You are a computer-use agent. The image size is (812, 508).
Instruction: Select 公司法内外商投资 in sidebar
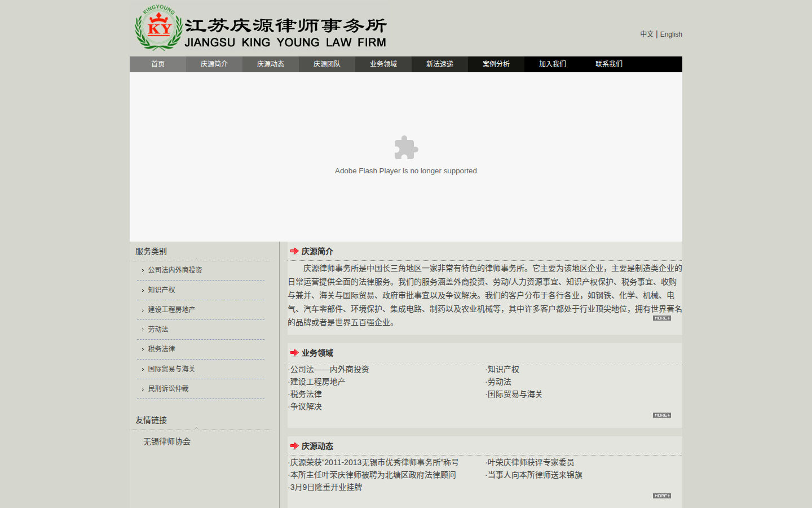175,270
